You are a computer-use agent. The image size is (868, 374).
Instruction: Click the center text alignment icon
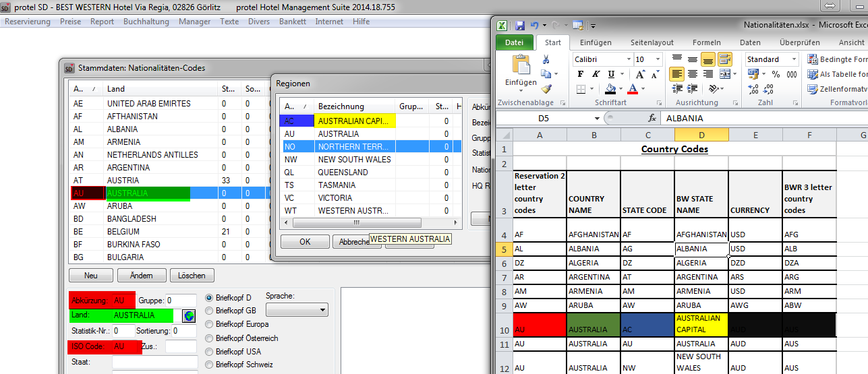click(x=692, y=74)
